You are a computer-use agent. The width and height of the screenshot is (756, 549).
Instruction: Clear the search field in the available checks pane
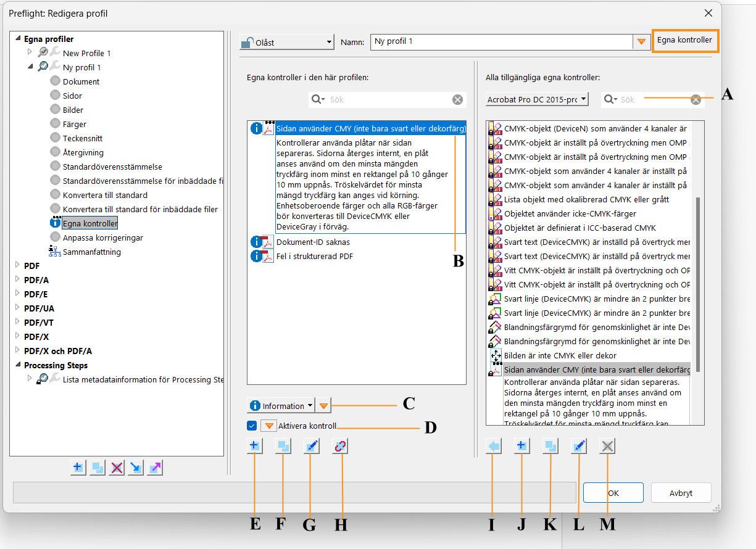pos(696,99)
